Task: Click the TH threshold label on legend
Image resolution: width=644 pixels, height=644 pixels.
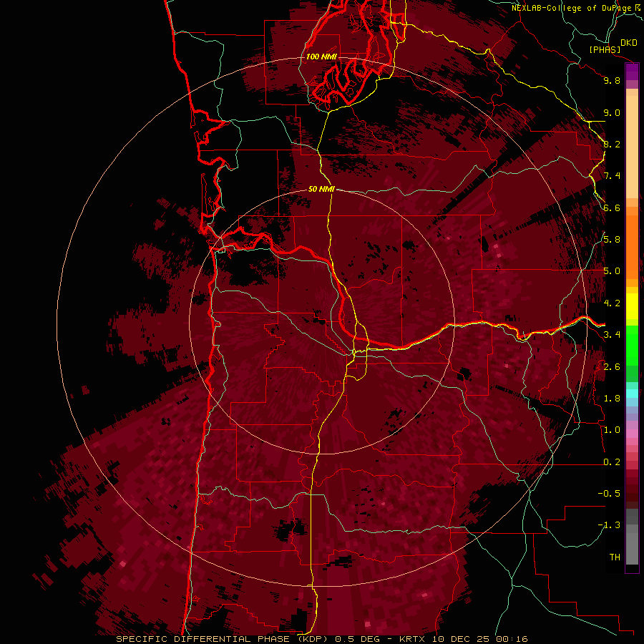Action: tap(615, 557)
